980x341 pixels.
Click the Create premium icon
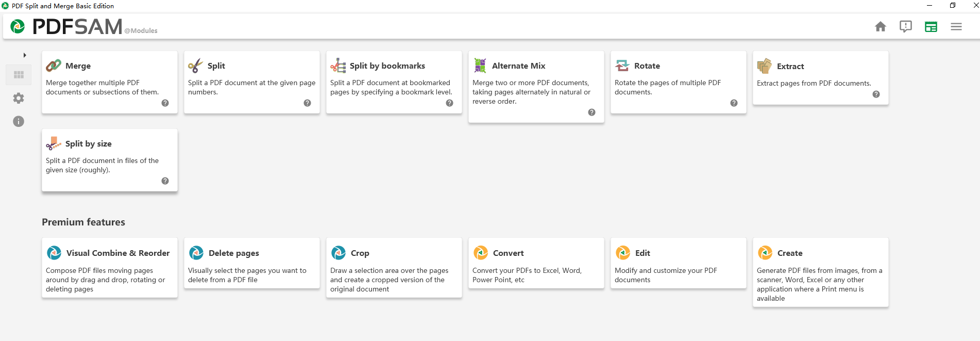(765, 253)
